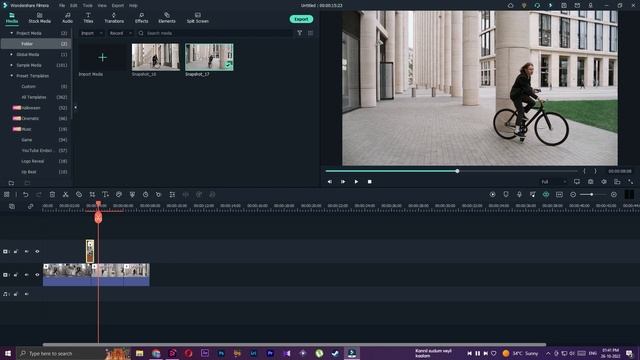Image resolution: width=640 pixels, height=360 pixels.
Task: Open the Import dropdown
Action: click(91, 33)
